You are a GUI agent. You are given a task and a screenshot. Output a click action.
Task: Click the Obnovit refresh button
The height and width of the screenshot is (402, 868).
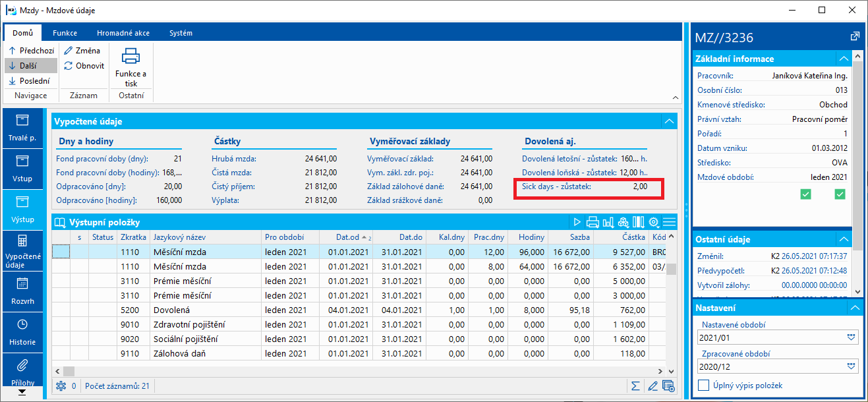(84, 66)
